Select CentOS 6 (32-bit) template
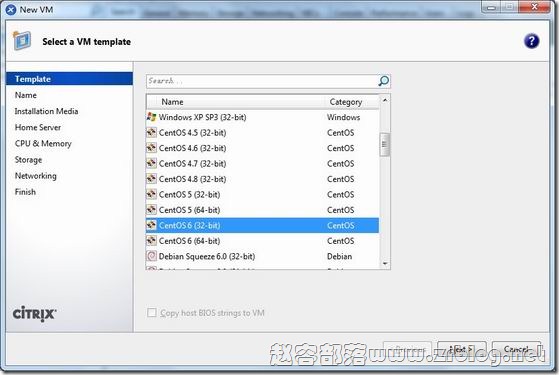Viewport: 559px width, 375px height. point(262,225)
